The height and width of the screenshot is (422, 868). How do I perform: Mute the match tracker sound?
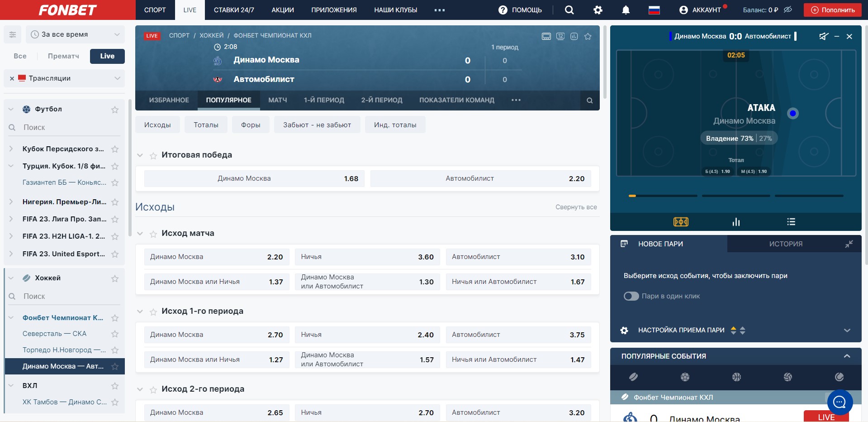[x=824, y=36]
